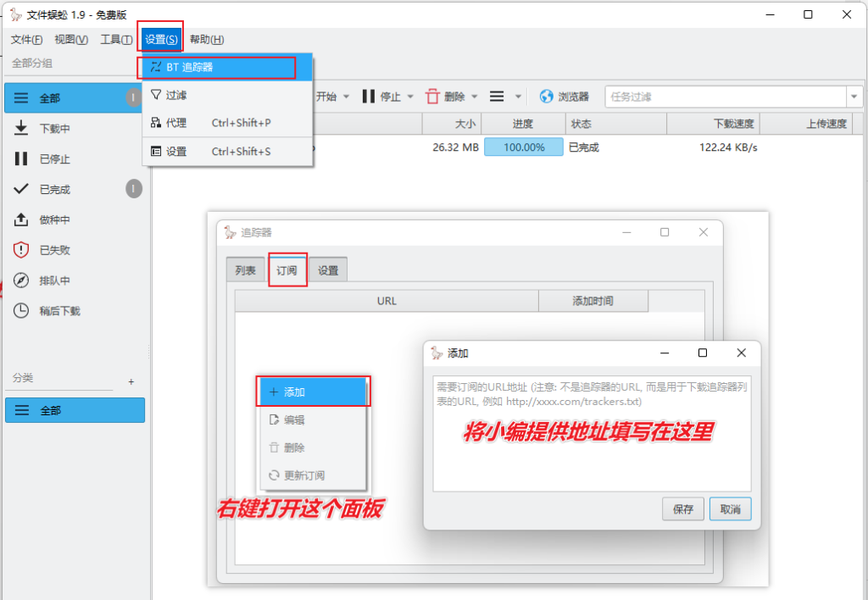The height and width of the screenshot is (600, 868).
Task: Click the 删除 (Delete) toolbar icon
Action: (x=448, y=96)
